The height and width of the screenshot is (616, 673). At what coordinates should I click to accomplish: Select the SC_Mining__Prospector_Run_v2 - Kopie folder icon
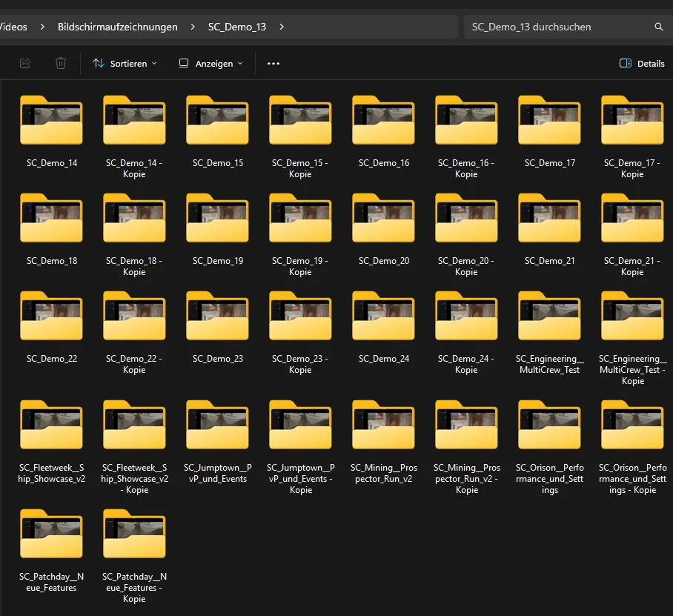click(466, 425)
